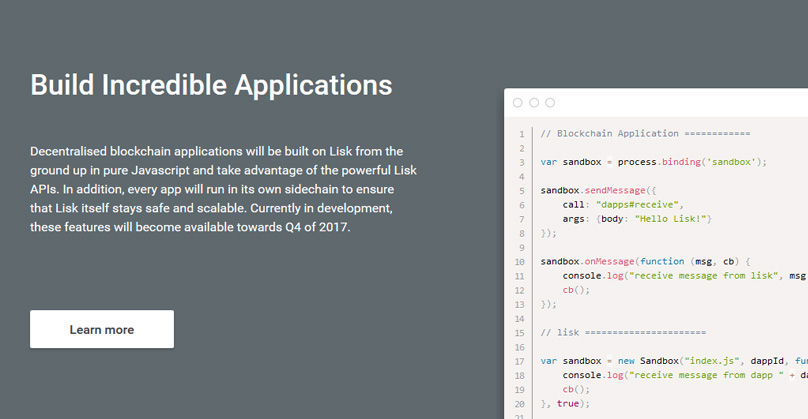
Task: Click the 'sandbox.sendMessage({' code line
Action: 598,191
